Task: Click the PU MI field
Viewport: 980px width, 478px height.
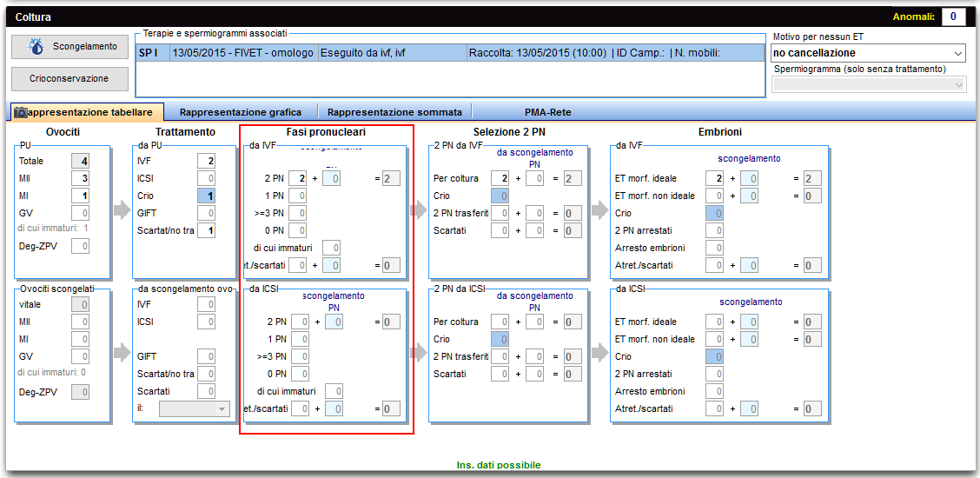Action: point(81,196)
